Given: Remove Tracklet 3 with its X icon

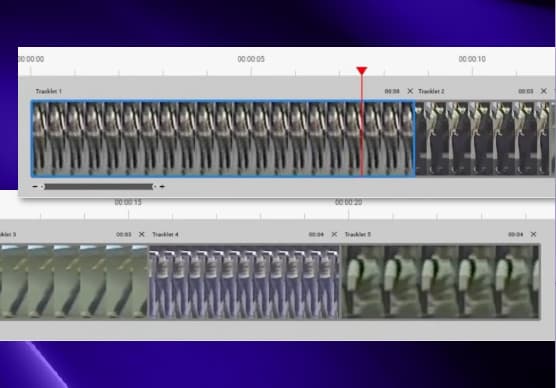Looking at the screenshot, I should click(141, 234).
